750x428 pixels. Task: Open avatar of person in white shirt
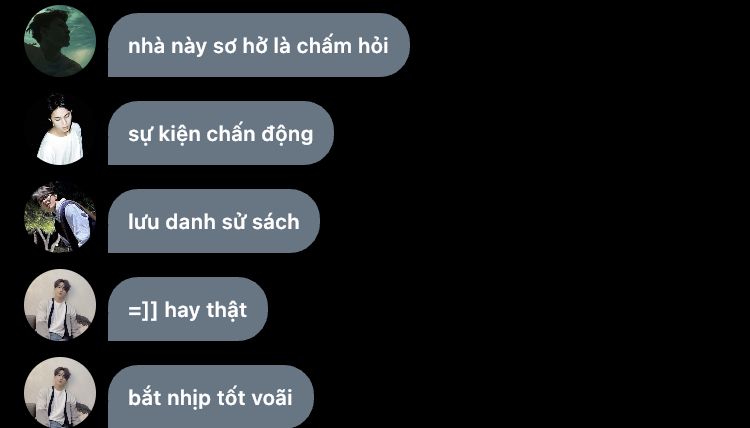tap(60, 129)
